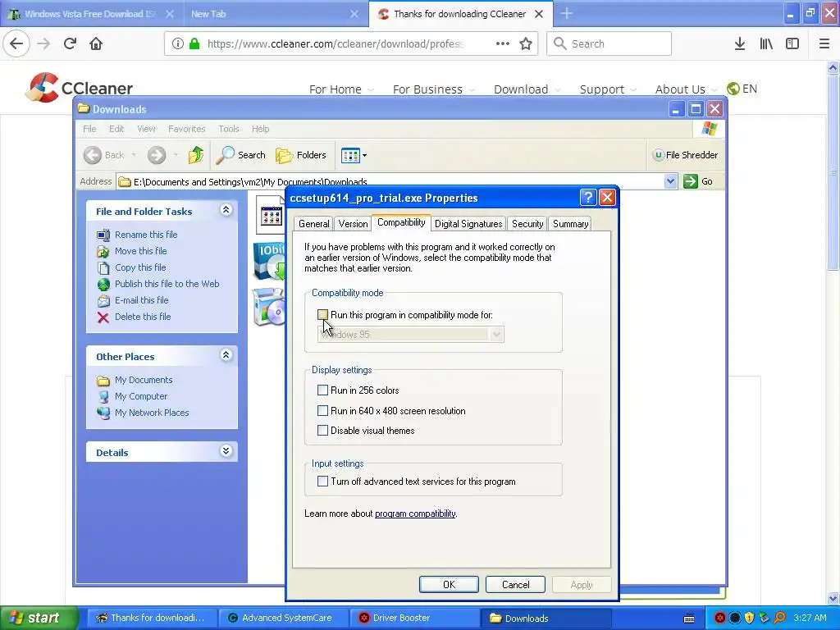Click the red tray icon in system tray
The height and width of the screenshot is (630, 840).
(x=720, y=618)
